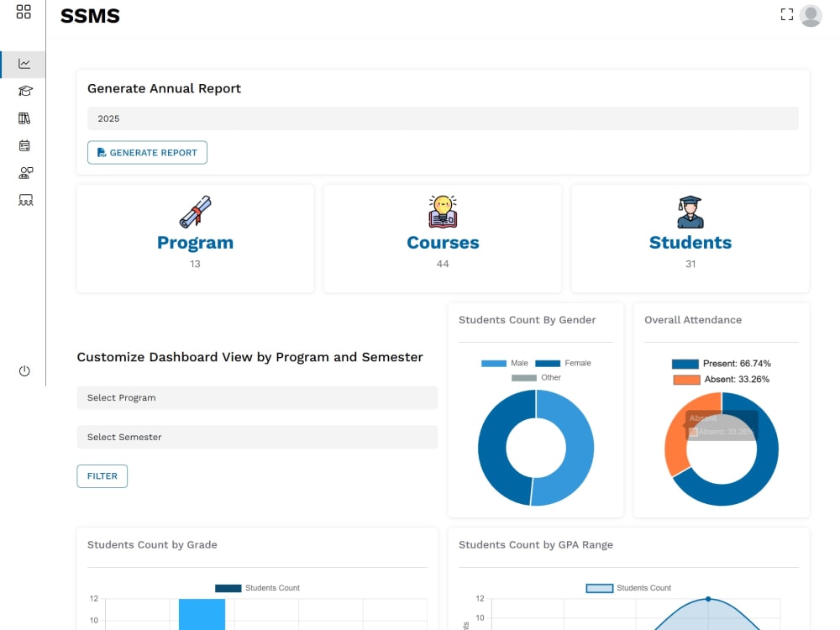Open the user profile avatar

point(811,15)
